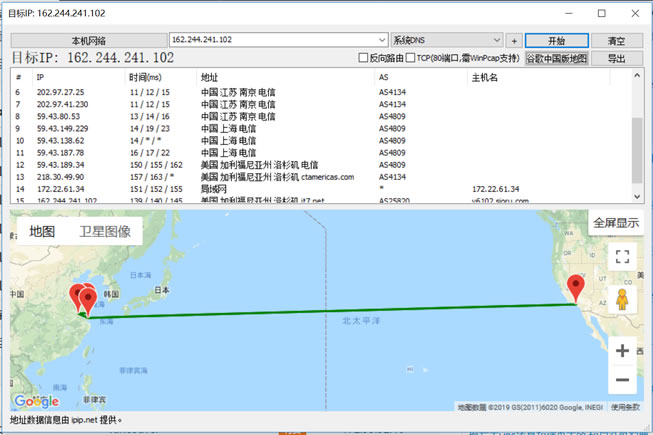Click the 本机网络 button
This screenshot has width=653, height=435.
click(x=89, y=41)
